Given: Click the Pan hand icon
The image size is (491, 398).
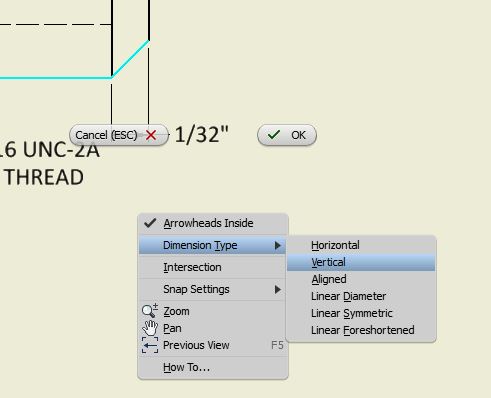Looking at the screenshot, I should tap(150, 328).
